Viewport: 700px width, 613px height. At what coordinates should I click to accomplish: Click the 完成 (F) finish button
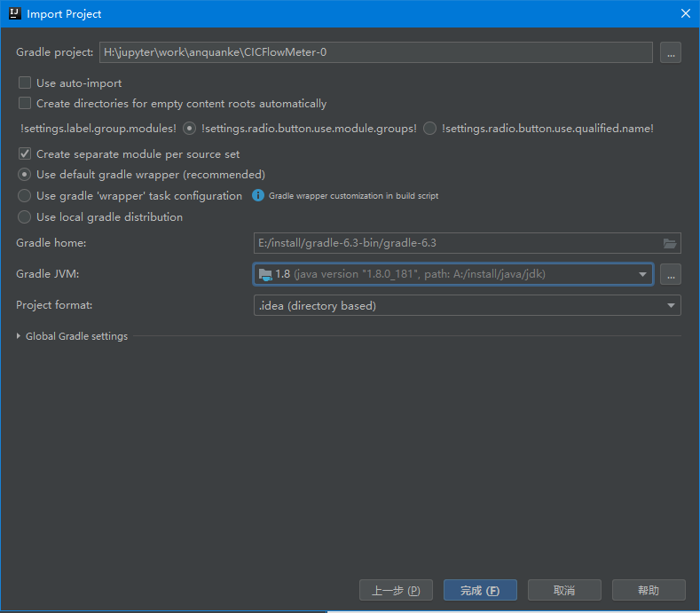480,590
